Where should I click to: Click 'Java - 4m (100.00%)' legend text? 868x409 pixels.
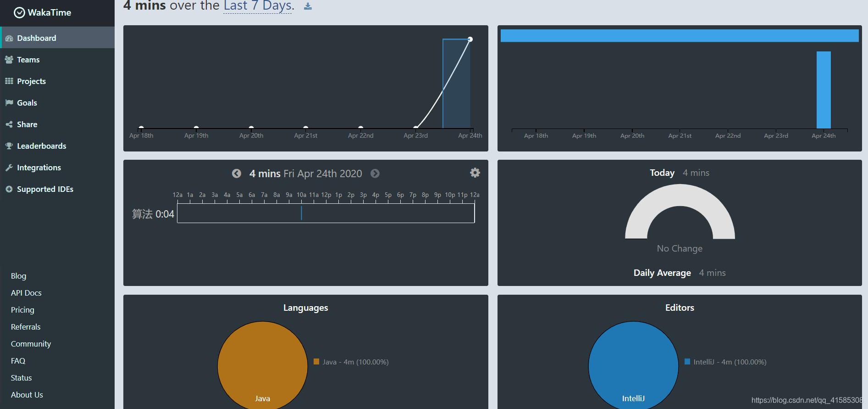pos(355,362)
